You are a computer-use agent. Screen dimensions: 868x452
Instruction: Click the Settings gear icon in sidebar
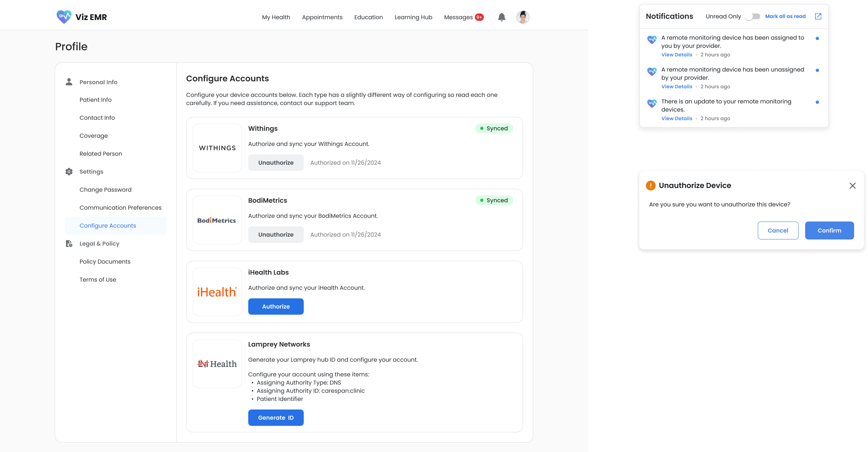69,172
